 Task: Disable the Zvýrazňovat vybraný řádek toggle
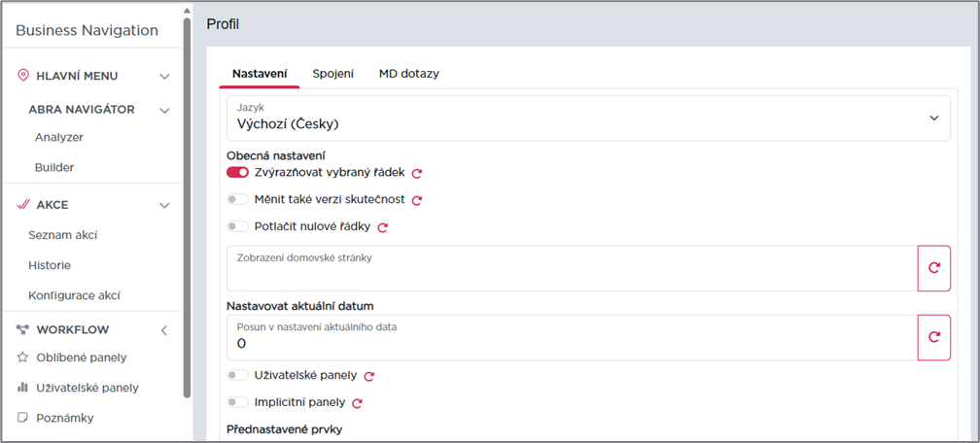coord(237,173)
